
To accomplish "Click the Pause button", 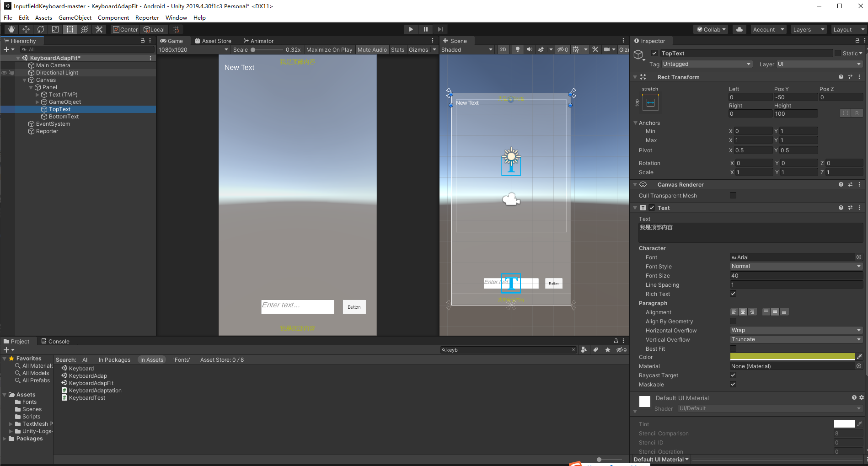I will pyautogui.click(x=425, y=29).
